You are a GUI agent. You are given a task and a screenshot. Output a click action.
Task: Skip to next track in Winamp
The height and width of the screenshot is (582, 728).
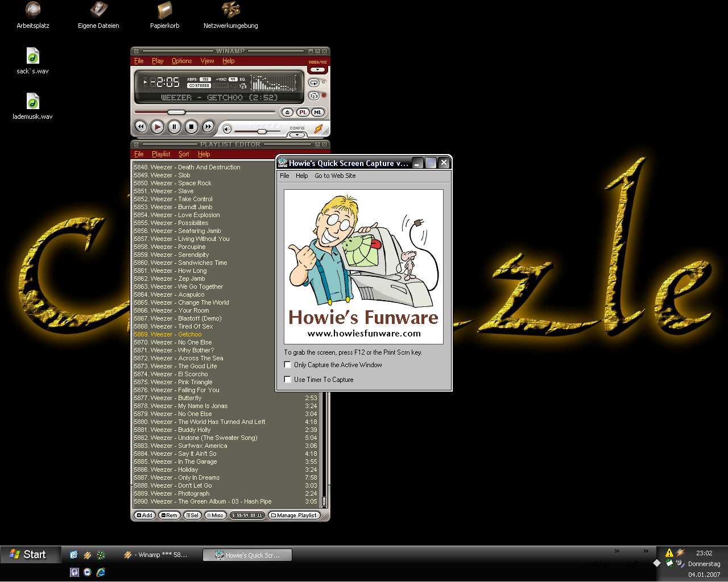click(208, 127)
